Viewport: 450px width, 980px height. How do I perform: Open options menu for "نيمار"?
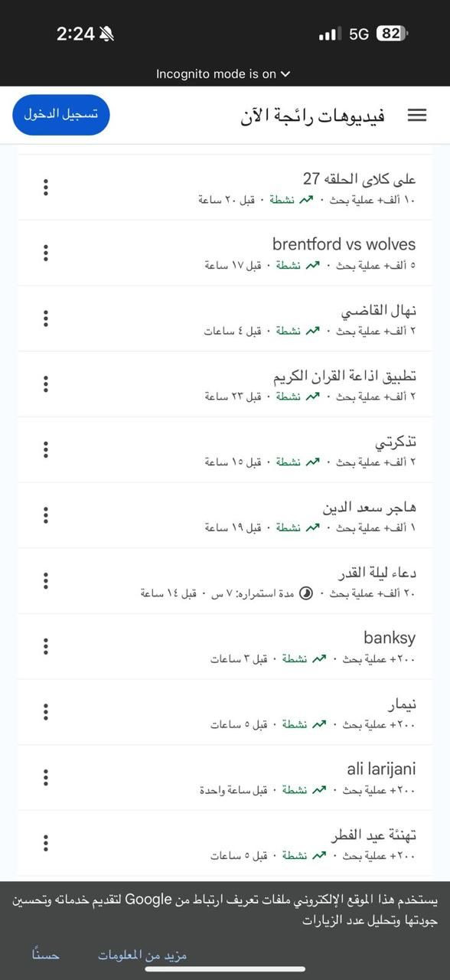coord(46,712)
